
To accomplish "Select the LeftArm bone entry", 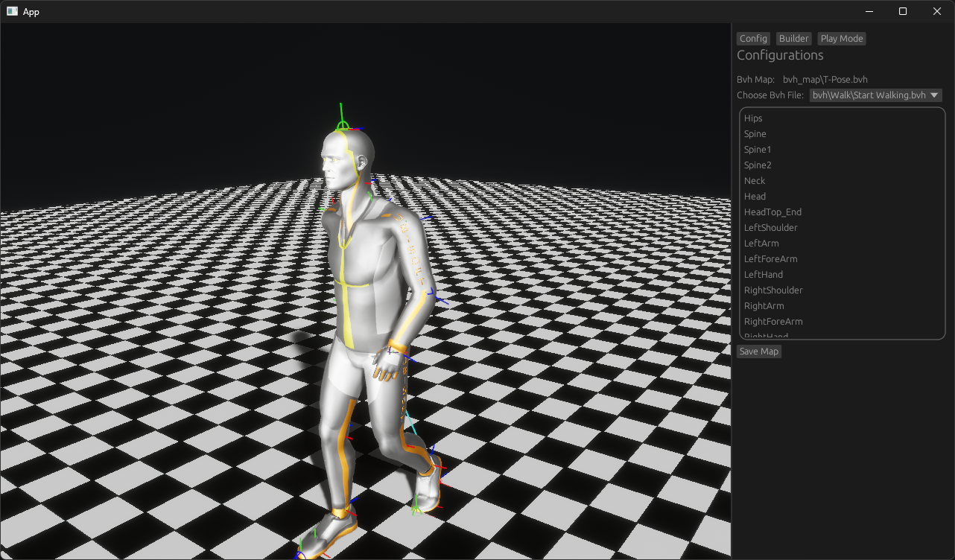I will point(761,244).
